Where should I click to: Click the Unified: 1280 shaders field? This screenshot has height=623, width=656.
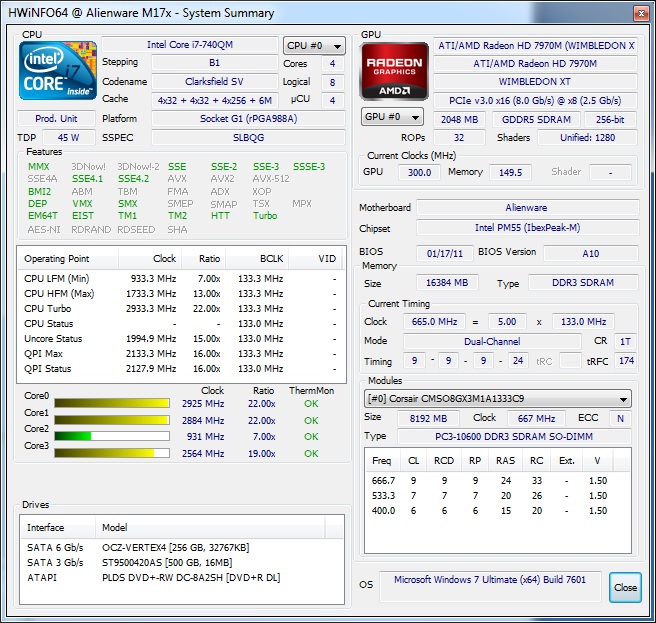point(587,138)
